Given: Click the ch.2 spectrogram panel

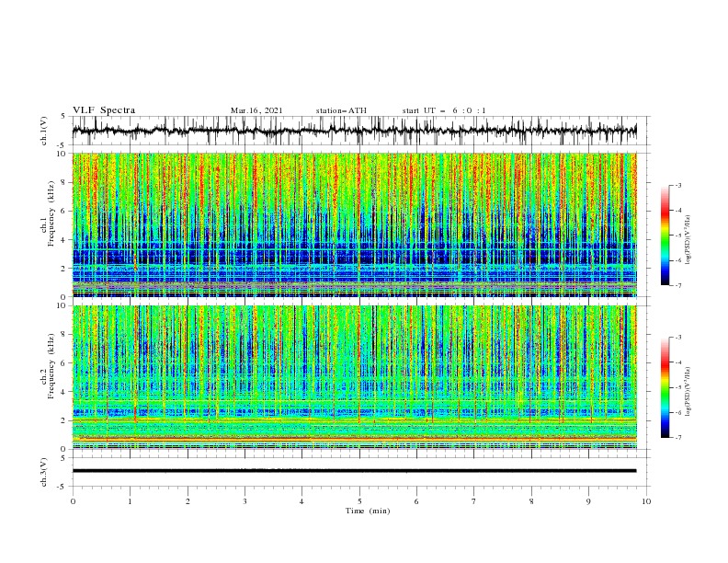Looking at the screenshot, I should point(354,377).
